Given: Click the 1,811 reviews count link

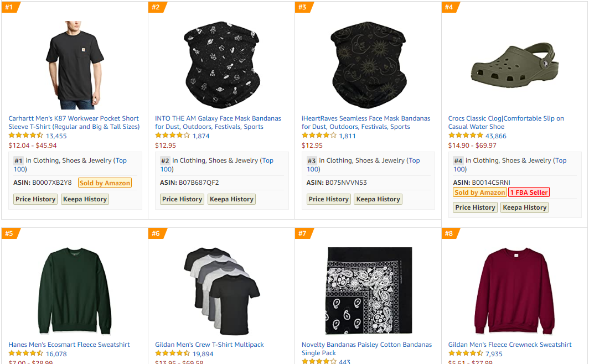Looking at the screenshot, I should 347,136.
